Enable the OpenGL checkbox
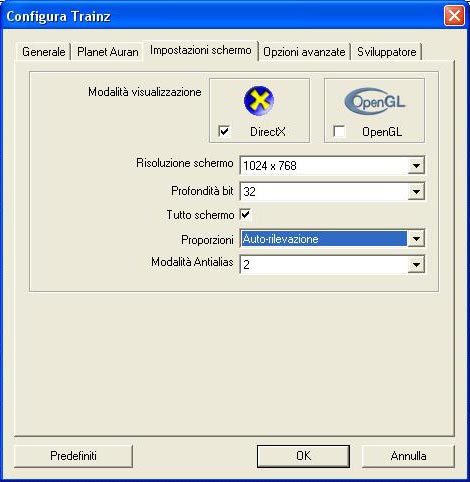The image size is (470, 482). (339, 131)
